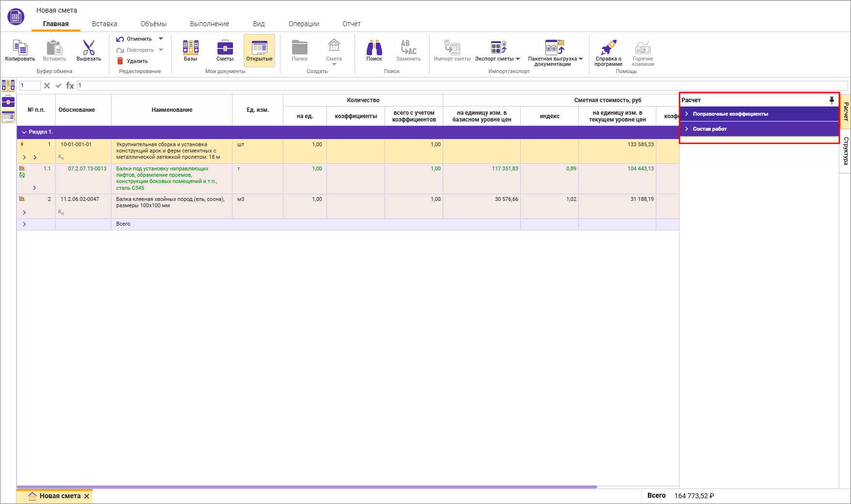Viewport: 851px width, 504px height.
Task: Click the Cut (Вырезать) scissors icon
Action: coord(89,48)
